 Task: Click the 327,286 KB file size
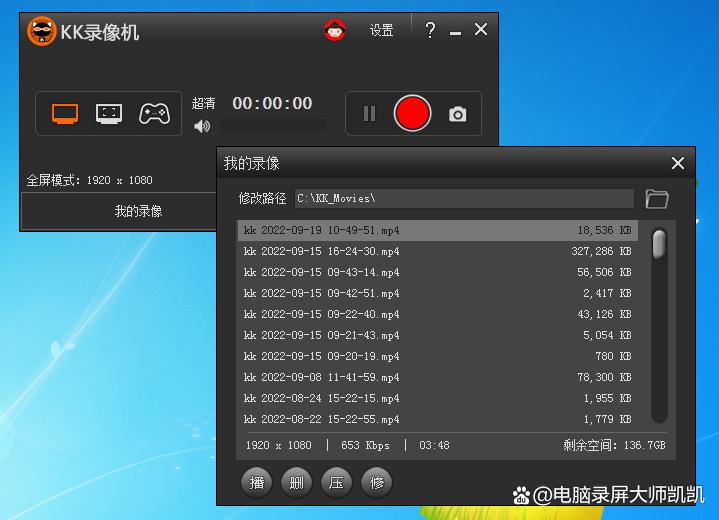[601, 251]
